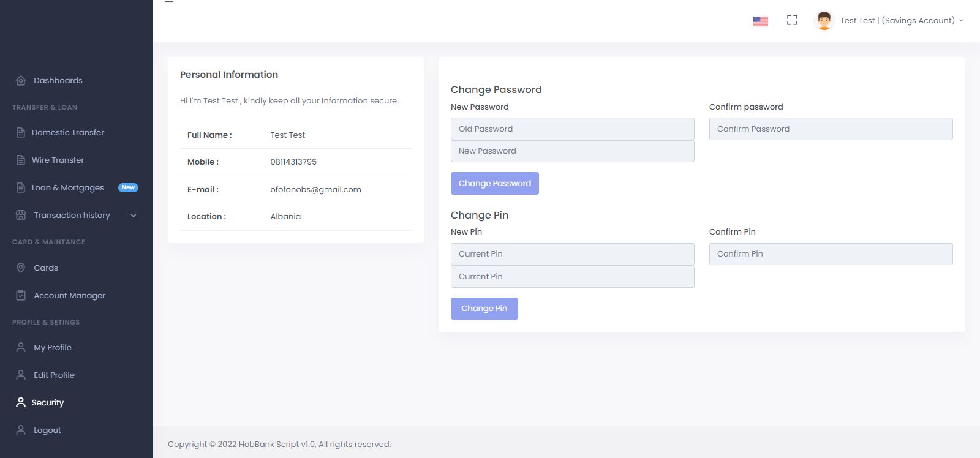This screenshot has height=458, width=980.
Task: Click the user avatar picture
Action: click(x=824, y=20)
